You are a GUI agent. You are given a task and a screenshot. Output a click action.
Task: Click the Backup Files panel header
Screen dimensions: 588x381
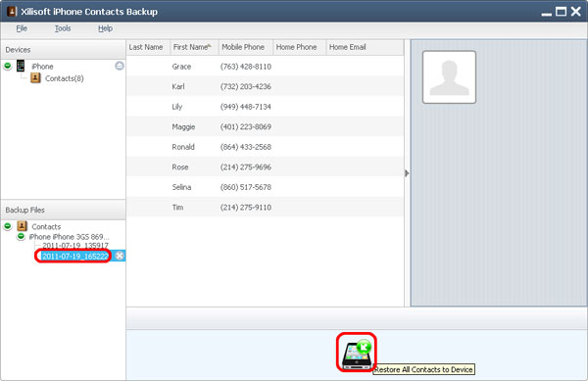(x=63, y=210)
